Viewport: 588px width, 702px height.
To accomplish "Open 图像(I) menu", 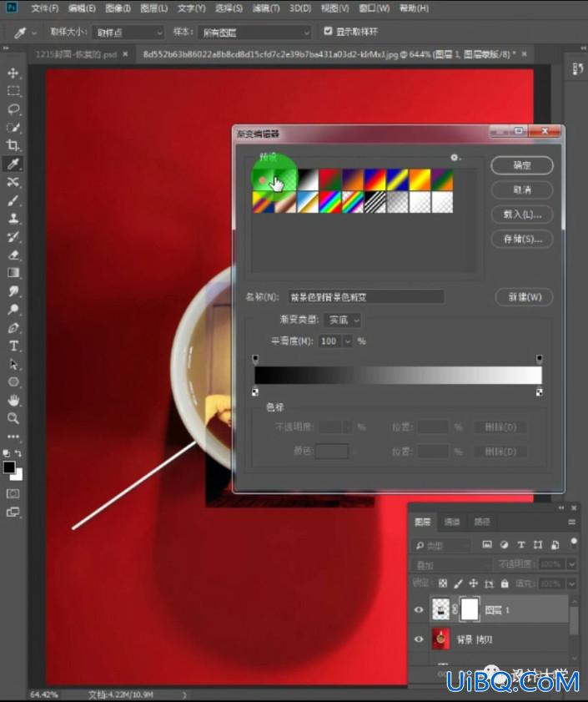I will [x=118, y=8].
